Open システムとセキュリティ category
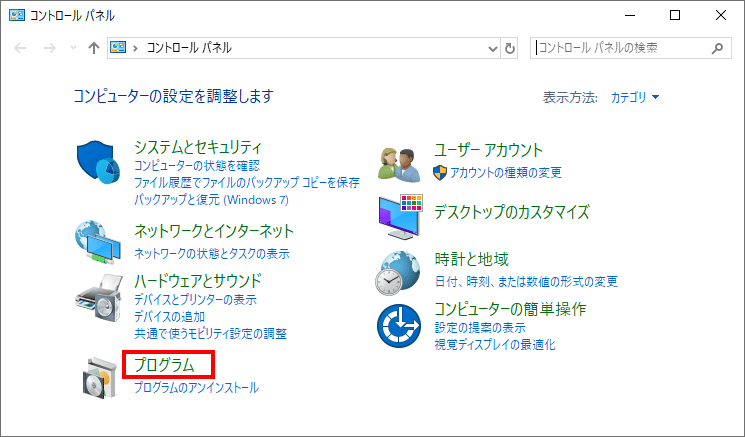Image resolution: width=745 pixels, height=437 pixels. (198, 147)
